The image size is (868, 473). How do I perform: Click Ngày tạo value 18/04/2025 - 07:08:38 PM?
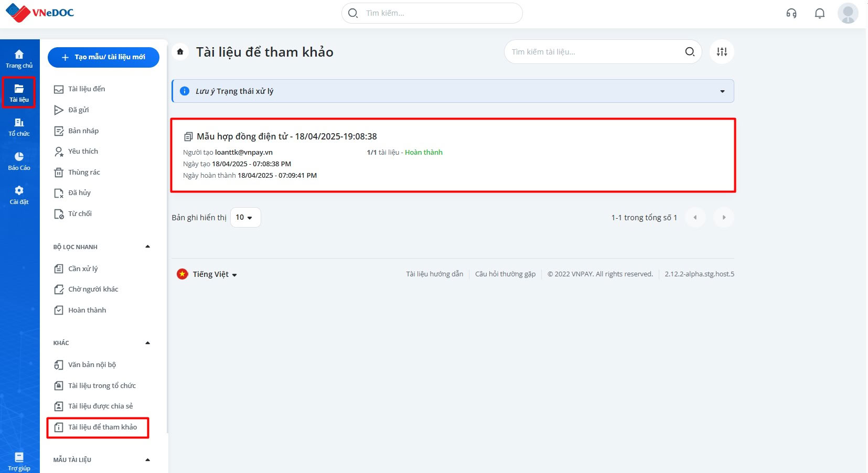251,164
